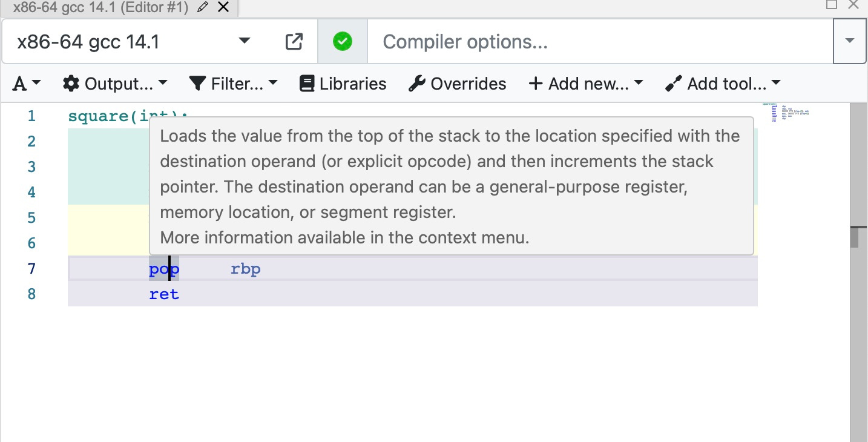
Task: Open the Add tool menu
Action: point(723,84)
